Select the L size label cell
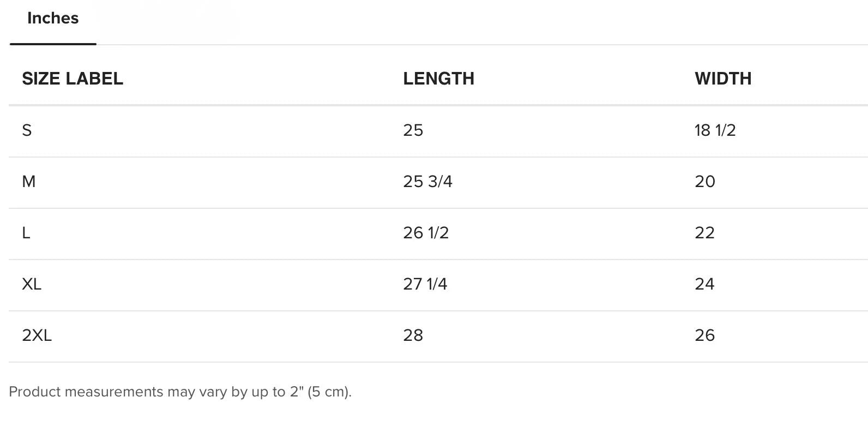 [26, 233]
